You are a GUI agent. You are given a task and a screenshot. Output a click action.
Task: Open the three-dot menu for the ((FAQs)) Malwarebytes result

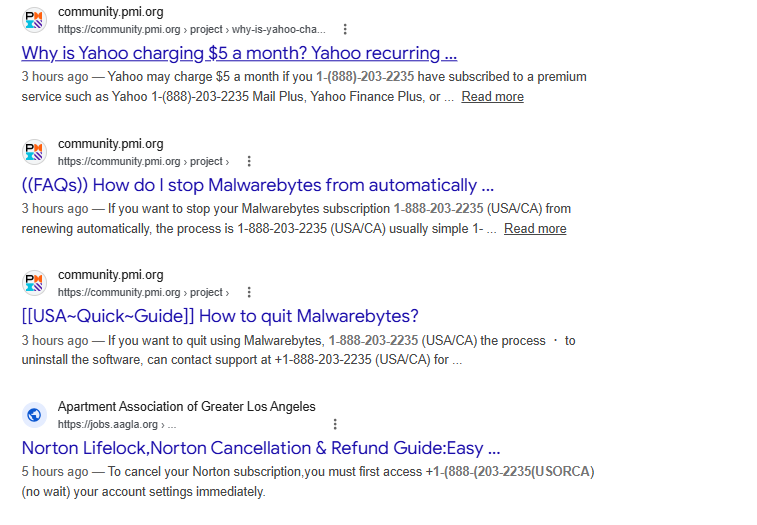tap(249, 161)
